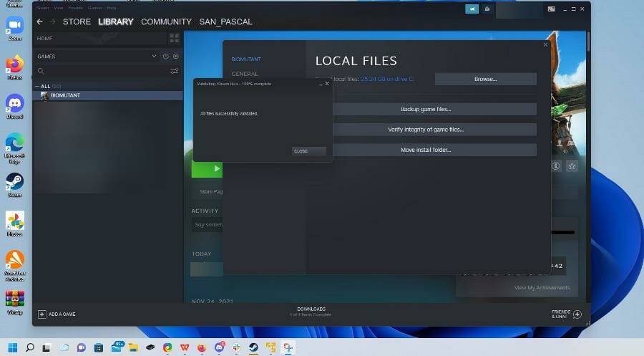Screen dimensions: 644x356
Task: Open the Windows Start menu
Action: [x=13, y=348]
